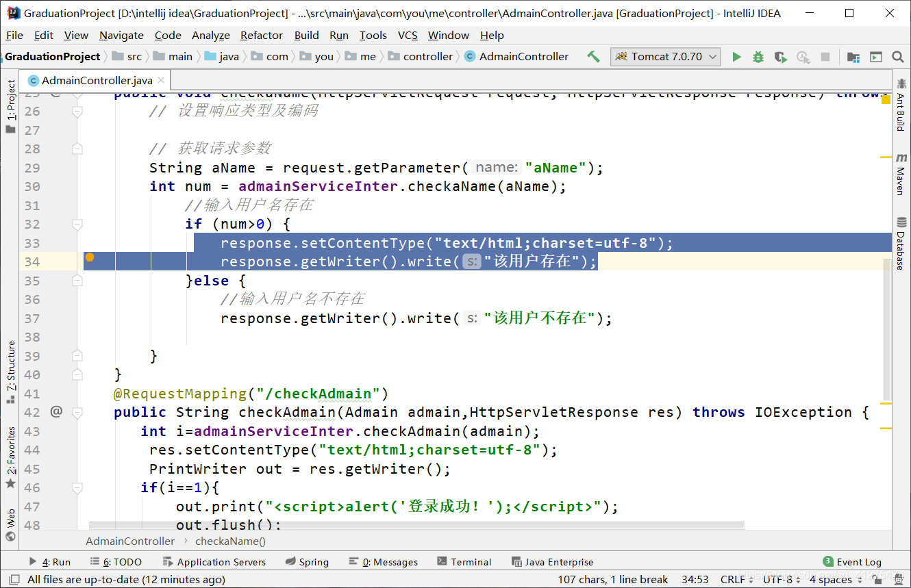Click the AdmainController breadcrumb below editor
The height and width of the screenshot is (588, 911).
130,541
